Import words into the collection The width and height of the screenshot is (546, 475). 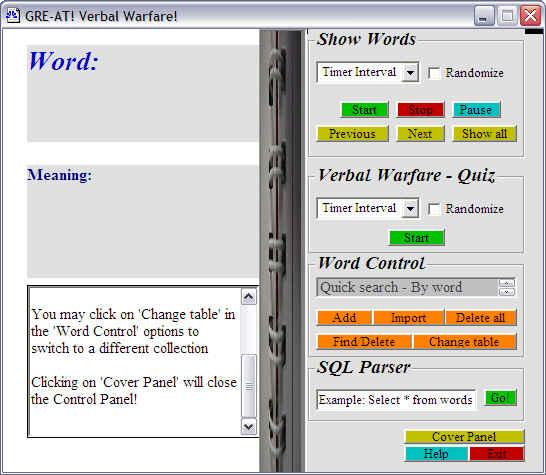click(x=408, y=318)
